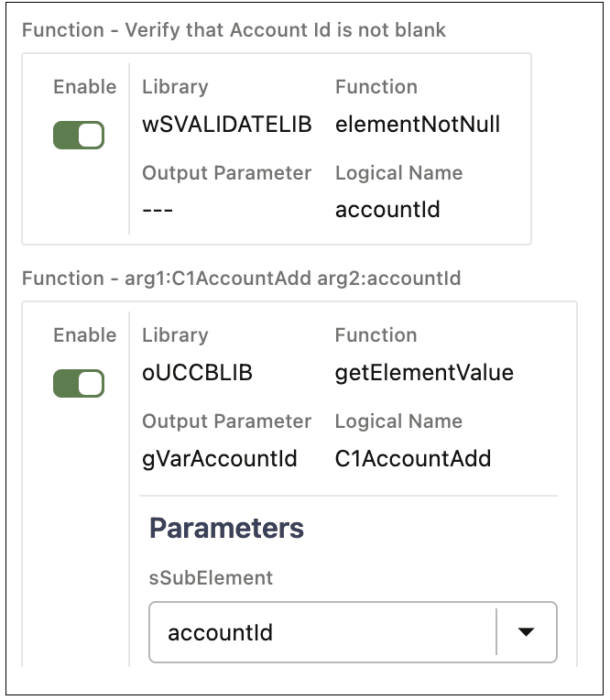Click the Parameters section heading
610x700 pixels.
pos(226,528)
